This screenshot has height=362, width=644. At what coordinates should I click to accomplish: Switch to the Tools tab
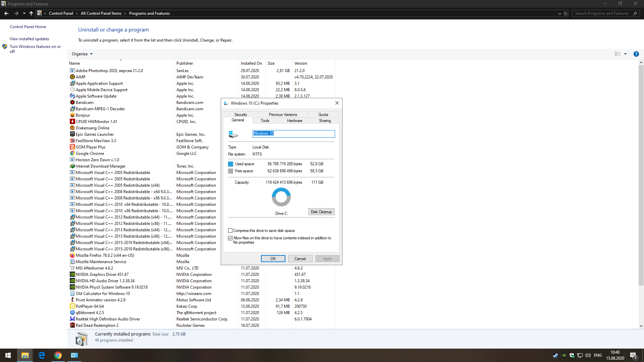tap(265, 121)
